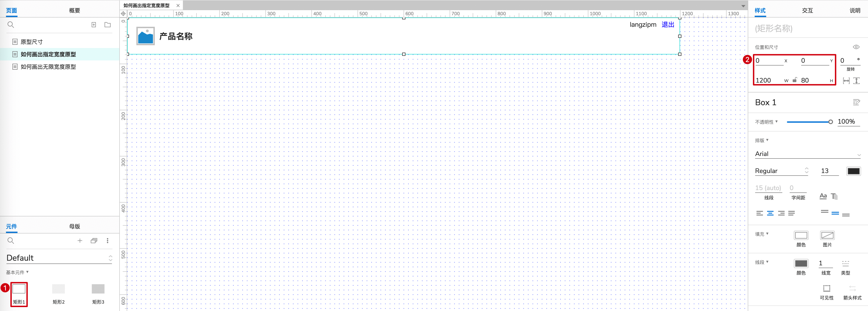Click the fit height to text icon
This screenshot has width=868, height=311.
pyautogui.click(x=856, y=81)
